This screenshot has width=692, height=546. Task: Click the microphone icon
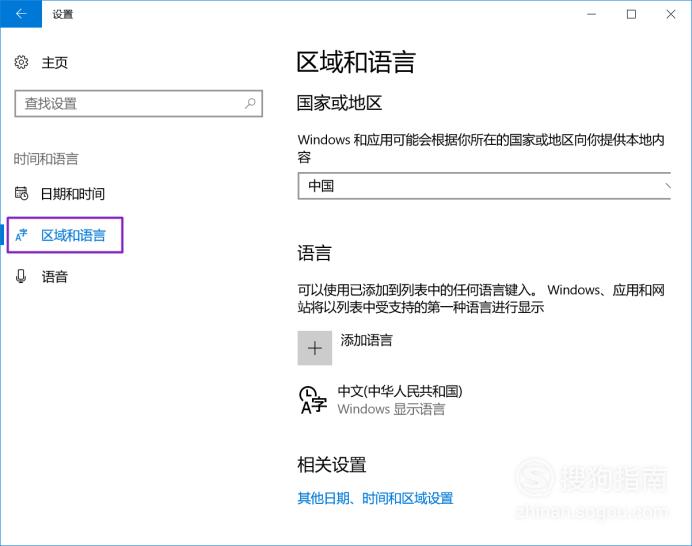tap(21, 276)
